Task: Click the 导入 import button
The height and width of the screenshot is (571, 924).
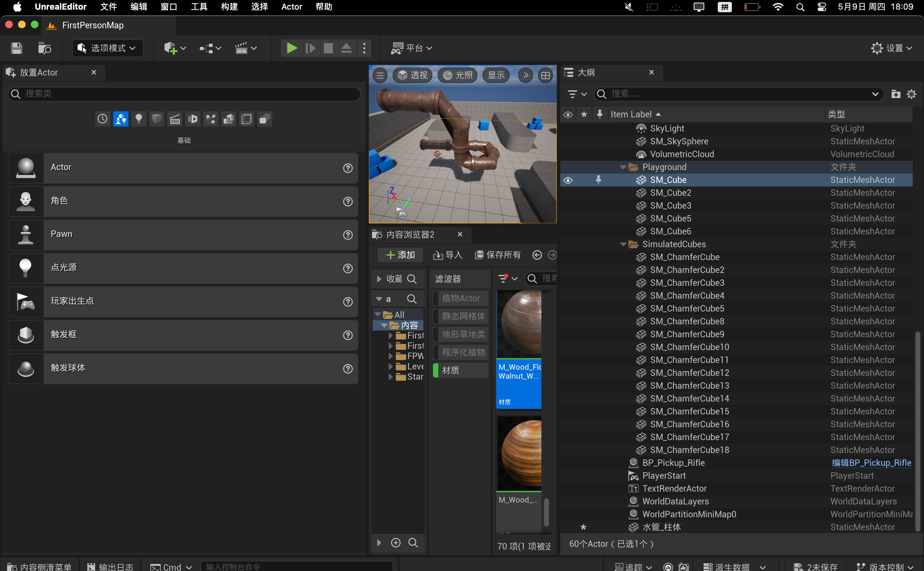Action: (448, 255)
